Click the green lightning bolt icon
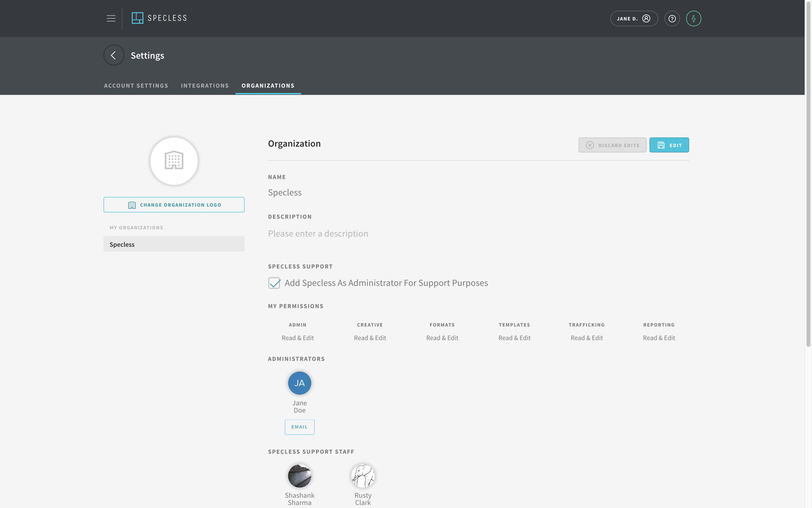This screenshot has width=812, height=508. point(693,18)
